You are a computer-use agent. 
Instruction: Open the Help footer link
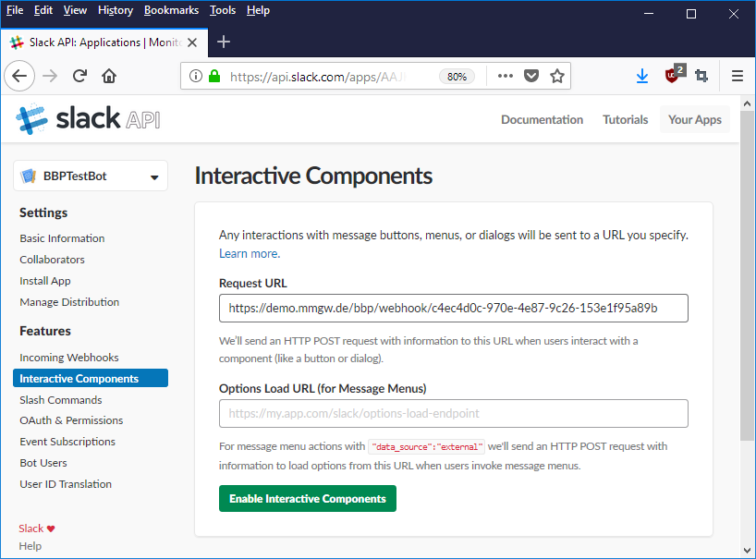pyautogui.click(x=30, y=546)
